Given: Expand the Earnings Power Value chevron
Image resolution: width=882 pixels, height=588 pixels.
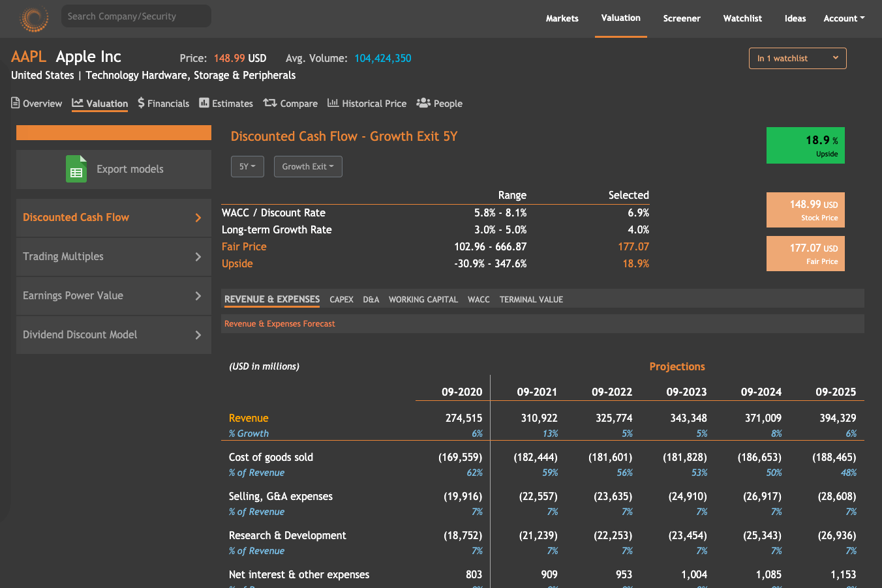Looking at the screenshot, I should pos(198,296).
